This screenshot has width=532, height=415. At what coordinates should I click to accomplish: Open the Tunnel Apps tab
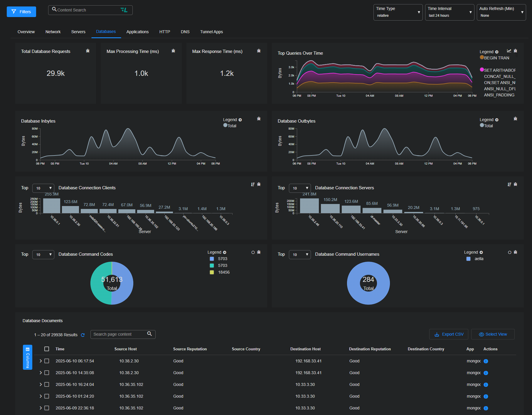pyautogui.click(x=211, y=32)
